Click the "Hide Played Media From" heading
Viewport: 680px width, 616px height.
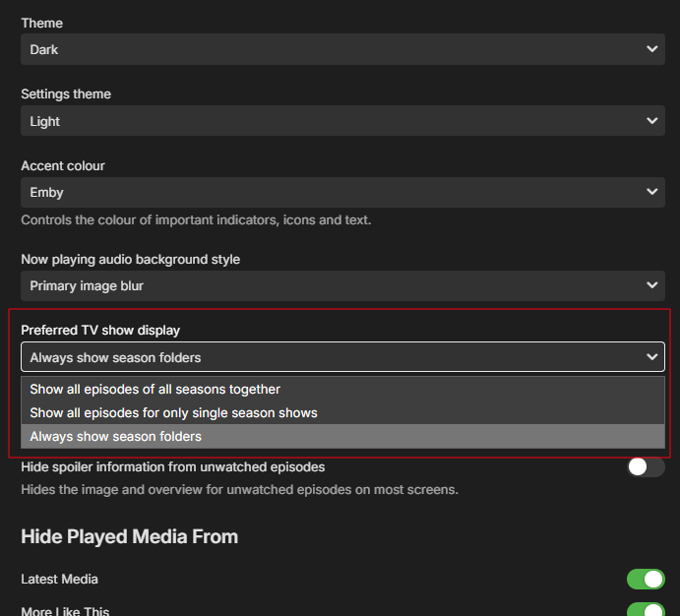click(x=129, y=536)
